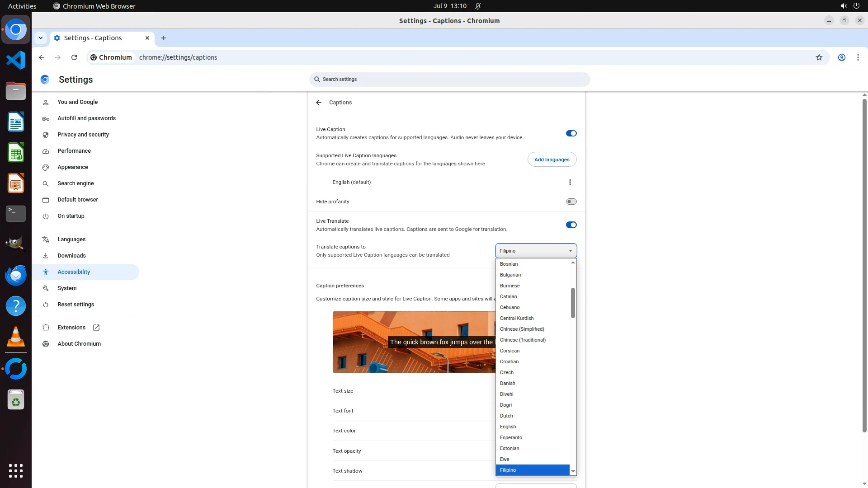Launch VLC from the dock
The width and height of the screenshot is (868, 488).
[x=16, y=338]
